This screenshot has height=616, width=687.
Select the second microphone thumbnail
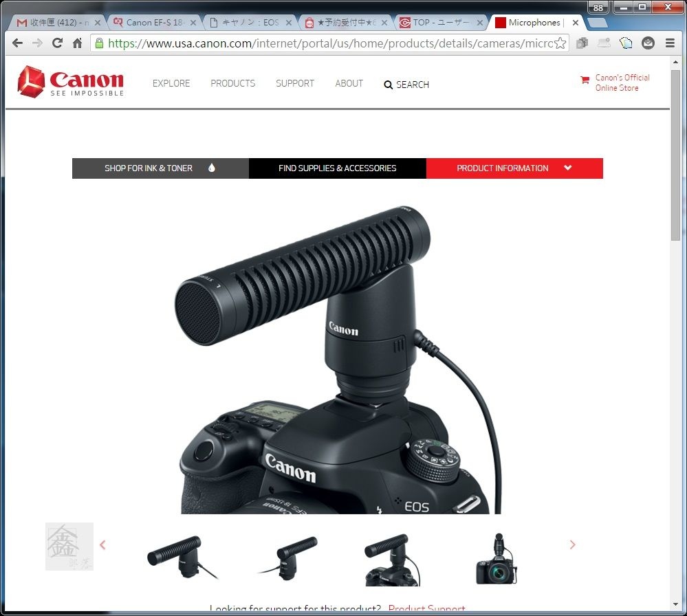click(288, 558)
